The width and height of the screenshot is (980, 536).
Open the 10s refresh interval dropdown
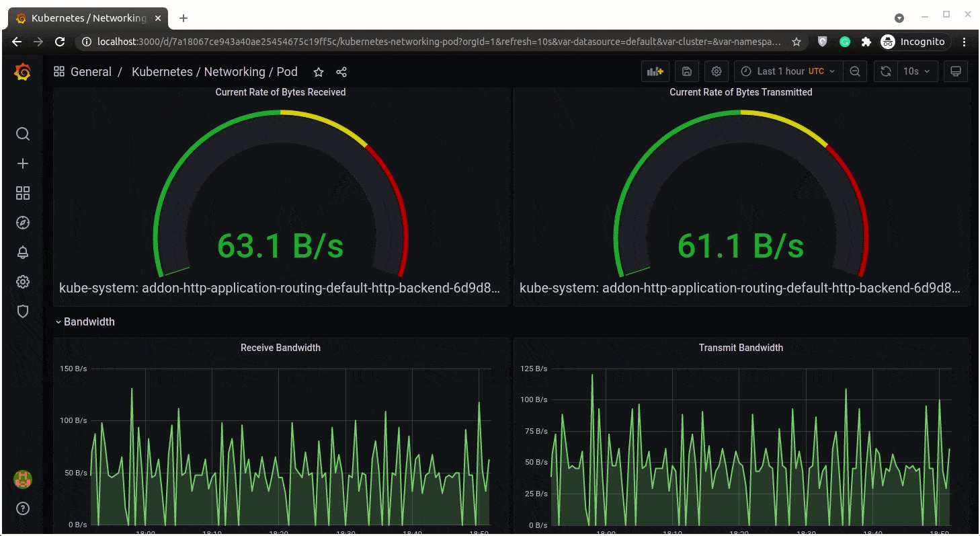[917, 71]
